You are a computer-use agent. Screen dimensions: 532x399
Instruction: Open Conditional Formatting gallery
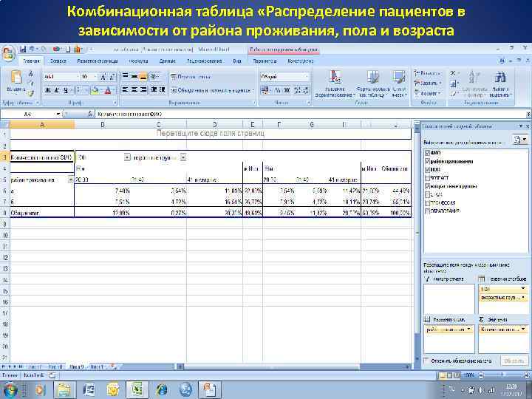[x=335, y=83]
